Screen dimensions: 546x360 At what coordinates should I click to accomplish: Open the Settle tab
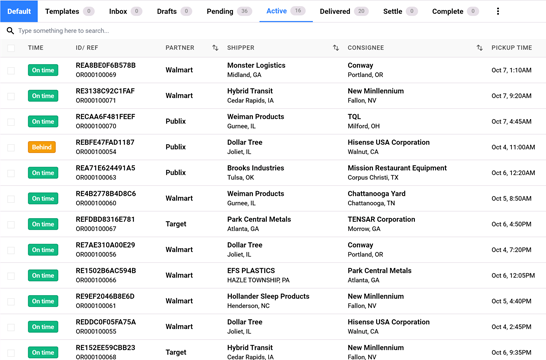(x=400, y=11)
